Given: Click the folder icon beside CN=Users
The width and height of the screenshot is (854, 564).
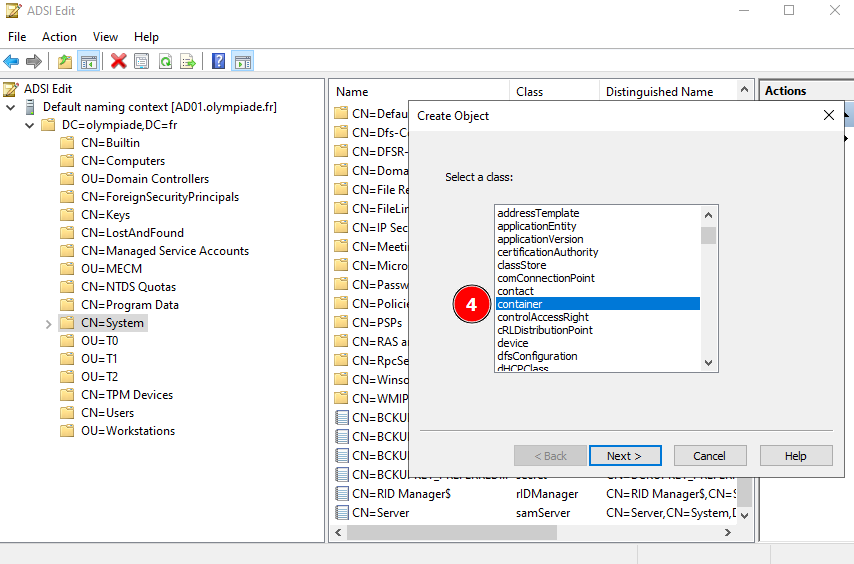Looking at the screenshot, I should tap(67, 413).
